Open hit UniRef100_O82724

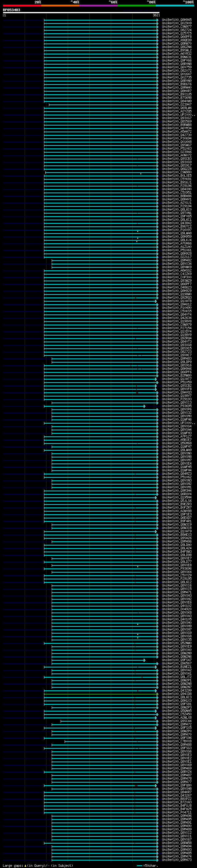177,30
